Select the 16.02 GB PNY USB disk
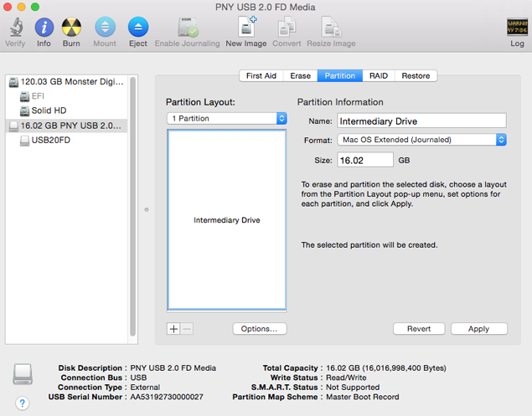The image size is (532, 416). 66,126
